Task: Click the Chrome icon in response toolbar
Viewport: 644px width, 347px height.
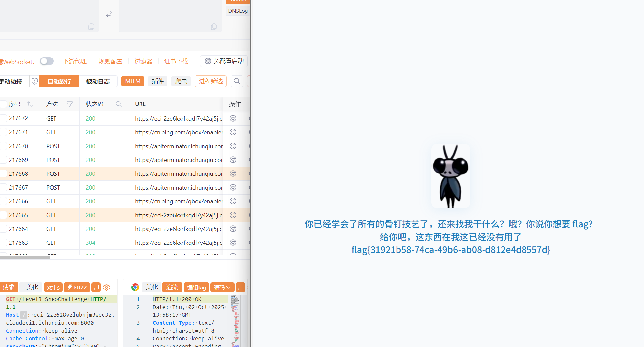Action: click(135, 288)
